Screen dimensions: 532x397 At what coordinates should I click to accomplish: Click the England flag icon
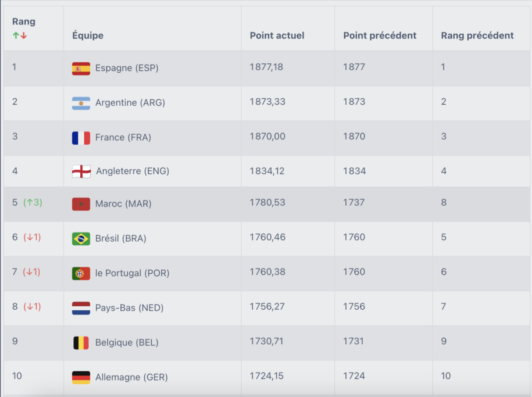[81, 171]
